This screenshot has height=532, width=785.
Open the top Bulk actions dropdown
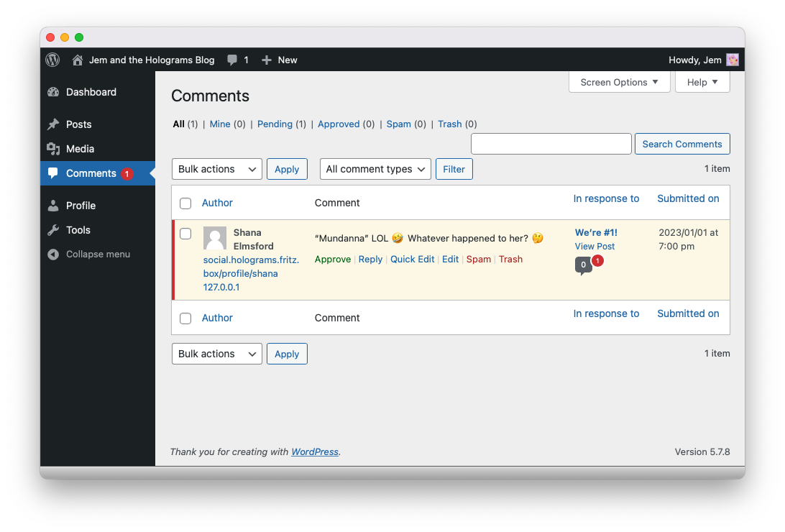click(x=216, y=169)
